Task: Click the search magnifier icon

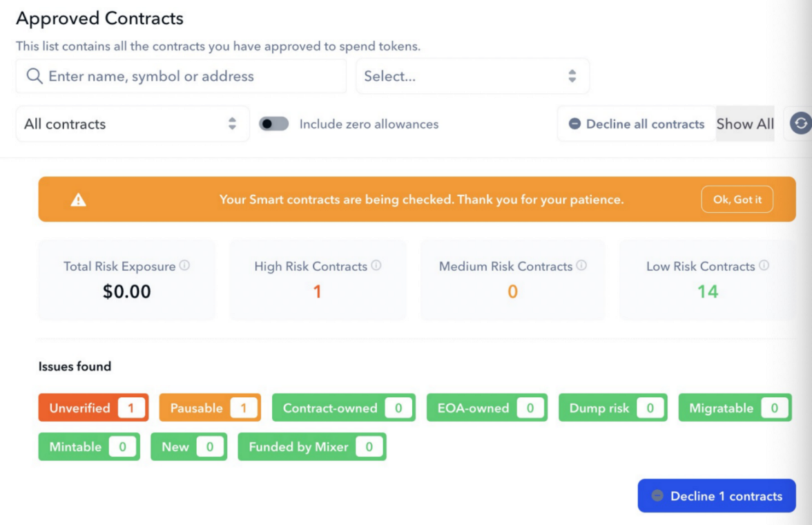Action: 34,76
